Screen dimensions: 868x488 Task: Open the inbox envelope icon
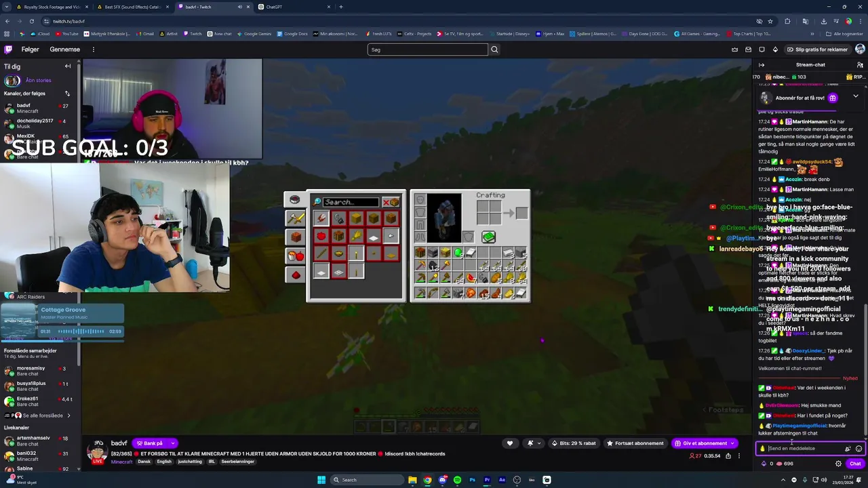pyautogui.click(x=748, y=49)
